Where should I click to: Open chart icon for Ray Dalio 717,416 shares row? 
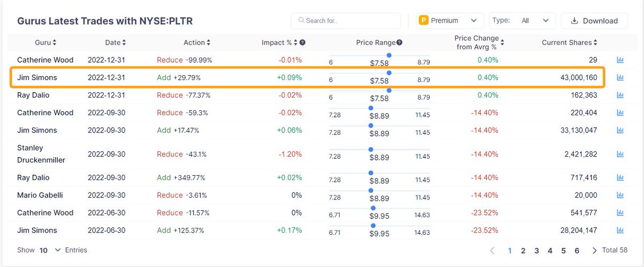(x=620, y=178)
